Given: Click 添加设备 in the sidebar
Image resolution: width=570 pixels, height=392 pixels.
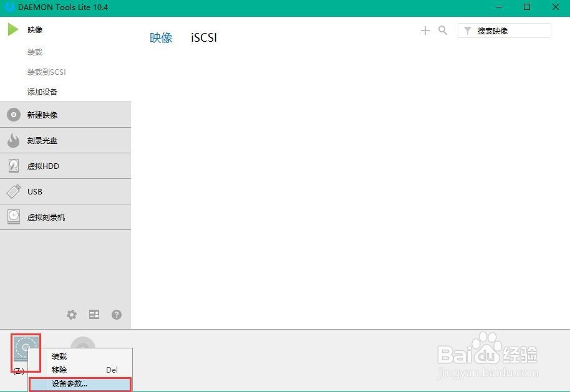Looking at the screenshot, I should click(42, 92).
